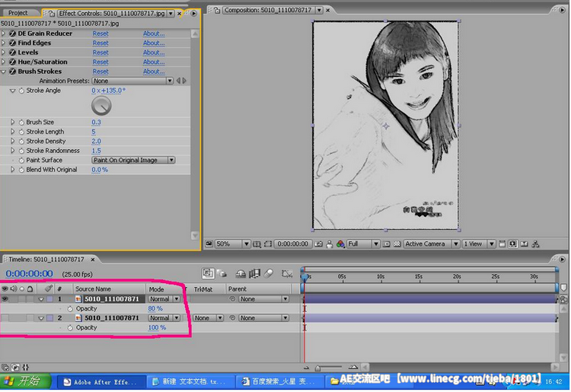Select the Timeline 5010_1110078717 tab
The image size is (571, 392).
[x=46, y=260]
